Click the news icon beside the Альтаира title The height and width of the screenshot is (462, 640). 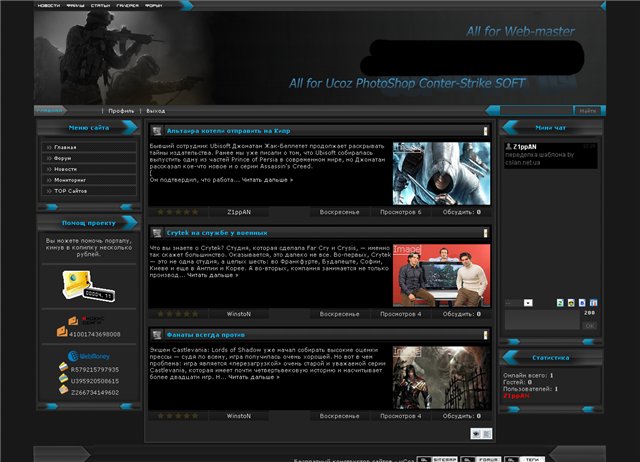pos(157,131)
